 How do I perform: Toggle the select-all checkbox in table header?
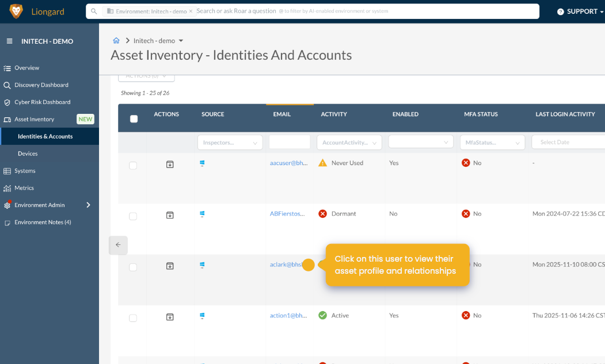pyautogui.click(x=134, y=119)
